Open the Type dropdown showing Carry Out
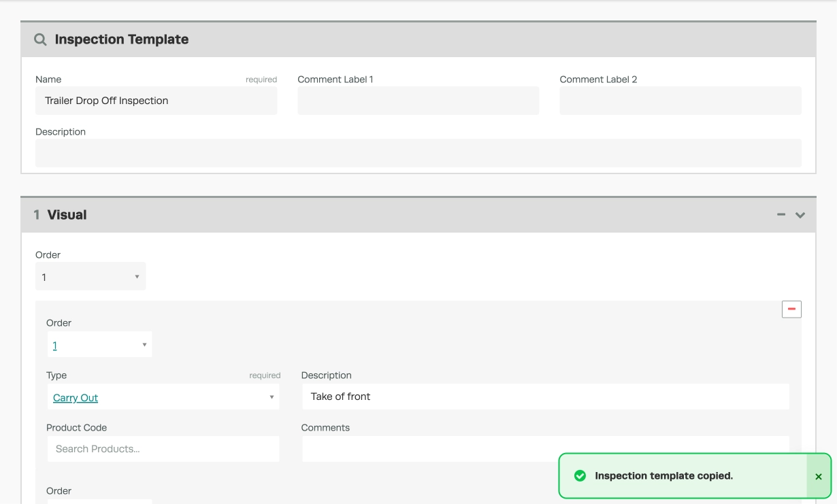 pyautogui.click(x=163, y=397)
